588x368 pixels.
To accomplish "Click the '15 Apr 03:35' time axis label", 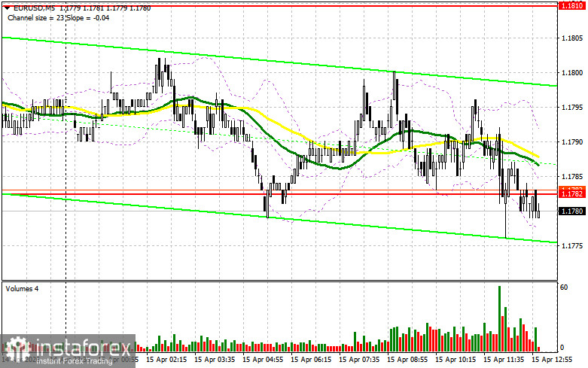I will (215, 360).
